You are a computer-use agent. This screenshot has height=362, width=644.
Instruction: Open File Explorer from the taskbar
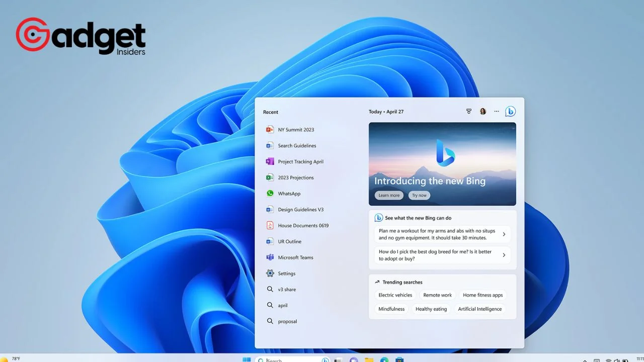point(369,359)
